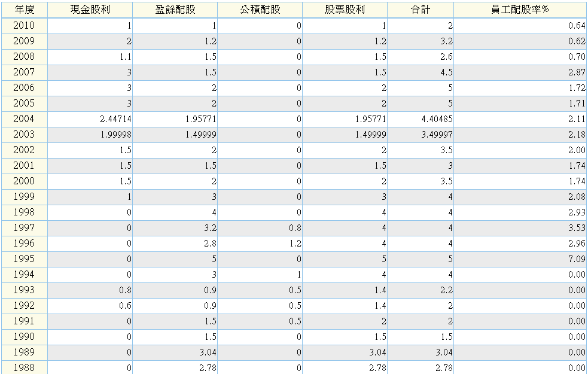
Task: Click total value 2.2 in 1993 row
Action: click(x=447, y=290)
